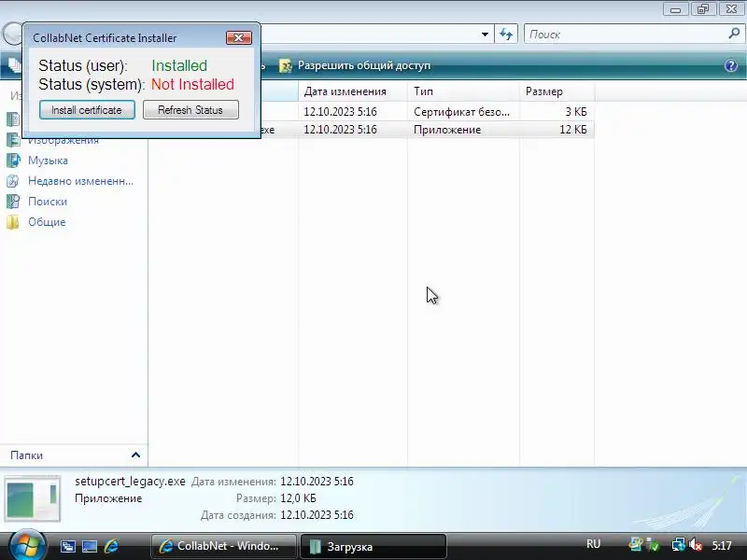Launch Internet Explorer from quick launch
Viewport: 747px width, 560px height.
coord(111,546)
